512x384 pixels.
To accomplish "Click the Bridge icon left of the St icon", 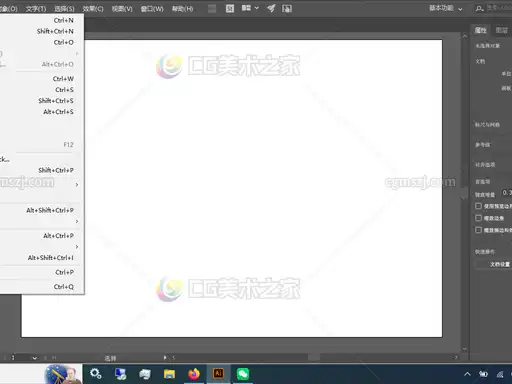I will [x=212, y=8].
